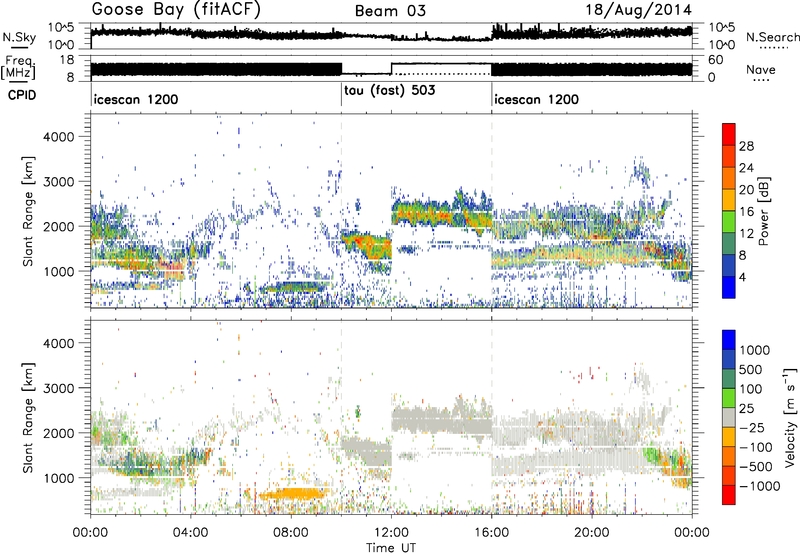Image resolution: width=800 pixels, height=554 pixels.
Task: Select the 'N.Sky' axis label
Action: pos(19,37)
